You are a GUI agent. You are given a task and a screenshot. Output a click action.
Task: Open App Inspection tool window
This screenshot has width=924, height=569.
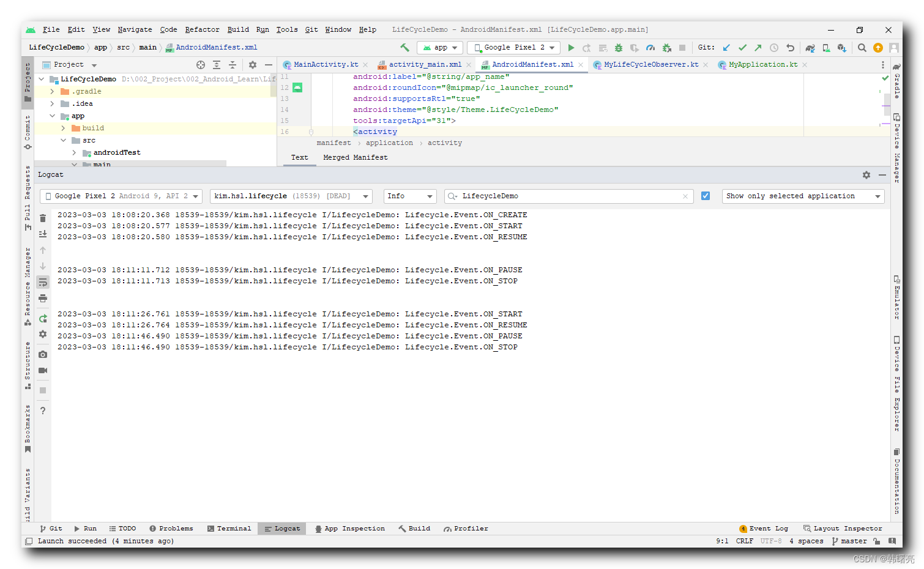[350, 529]
